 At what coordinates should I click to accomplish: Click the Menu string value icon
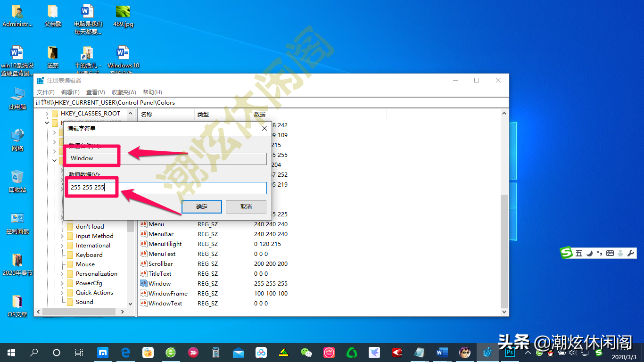pyautogui.click(x=144, y=224)
